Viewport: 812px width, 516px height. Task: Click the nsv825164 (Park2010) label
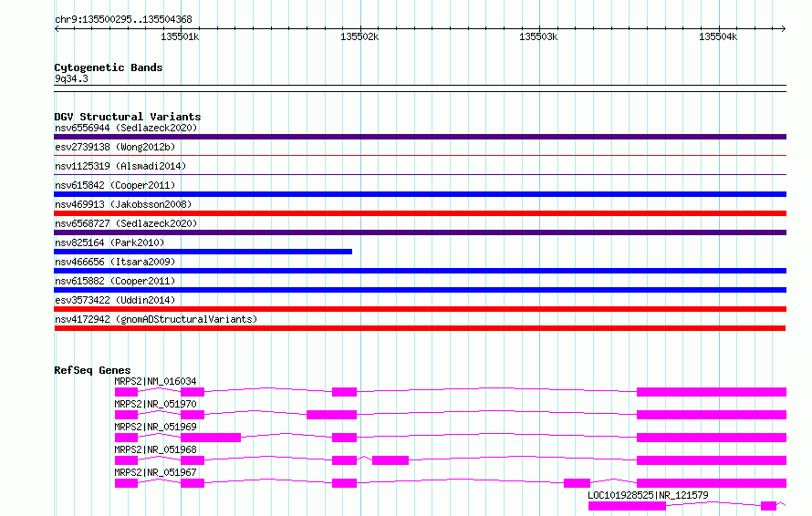[x=109, y=243]
